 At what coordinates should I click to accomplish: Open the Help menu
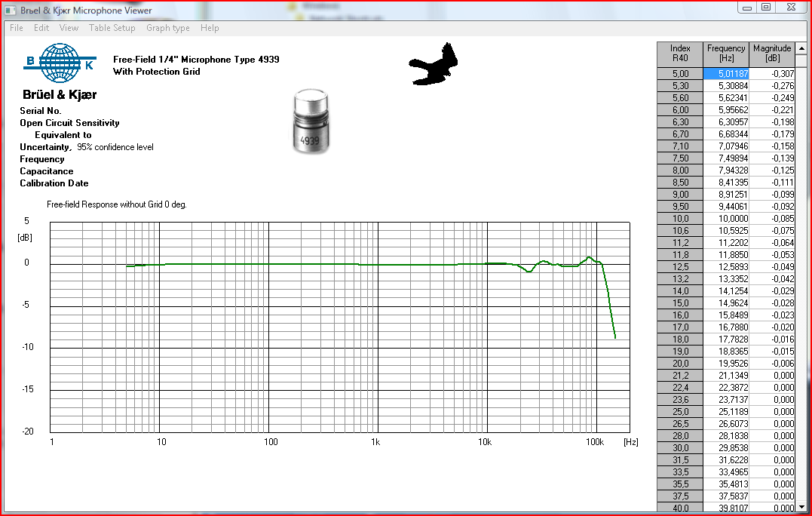210,28
